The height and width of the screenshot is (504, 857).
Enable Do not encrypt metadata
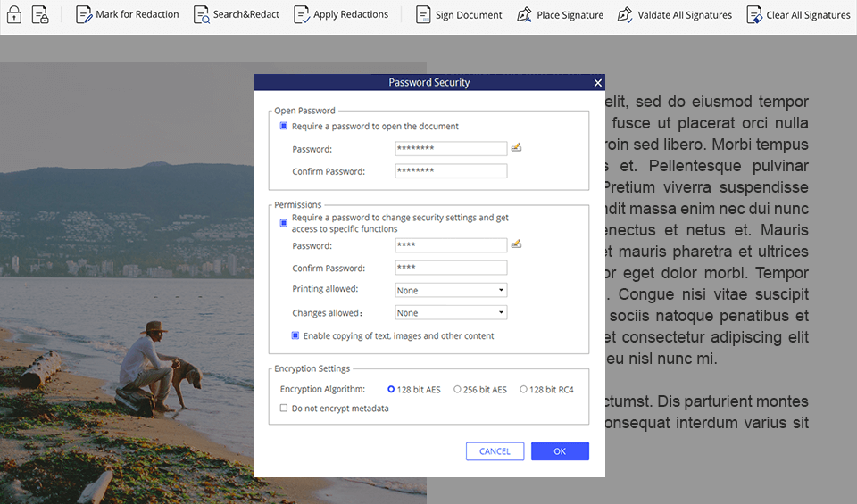point(284,409)
